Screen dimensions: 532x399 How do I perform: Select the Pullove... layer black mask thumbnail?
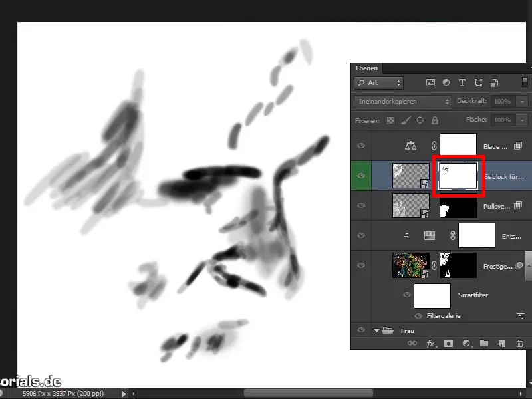458,205
